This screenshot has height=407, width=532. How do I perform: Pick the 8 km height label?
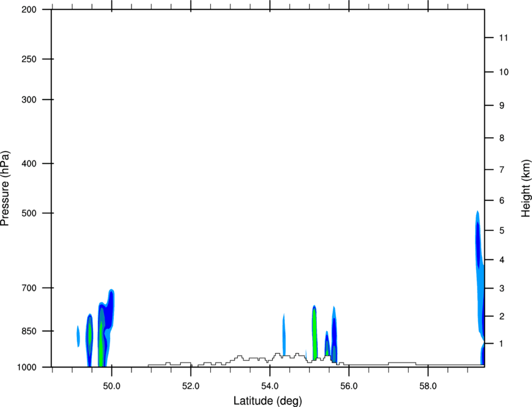(x=501, y=138)
